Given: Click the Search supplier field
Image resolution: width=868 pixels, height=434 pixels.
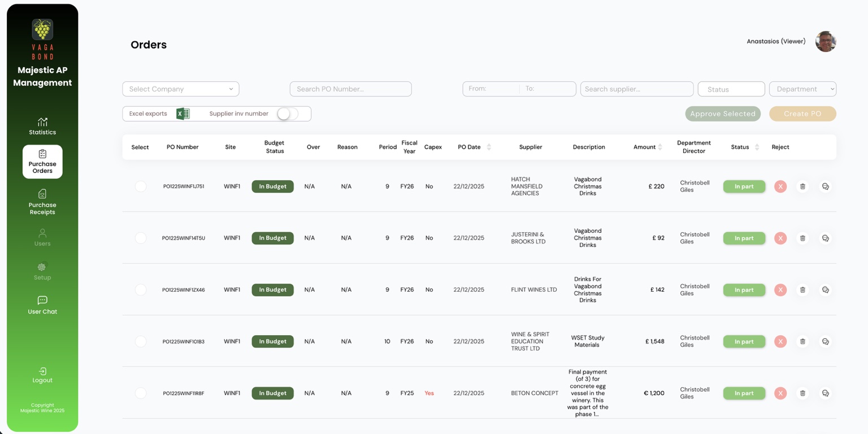Looking at the screenshot, I should pos(637,89).
